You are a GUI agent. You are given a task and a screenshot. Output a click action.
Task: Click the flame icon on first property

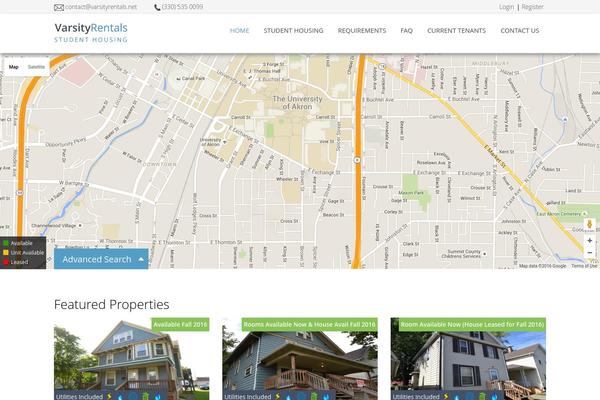click(157, 397)
